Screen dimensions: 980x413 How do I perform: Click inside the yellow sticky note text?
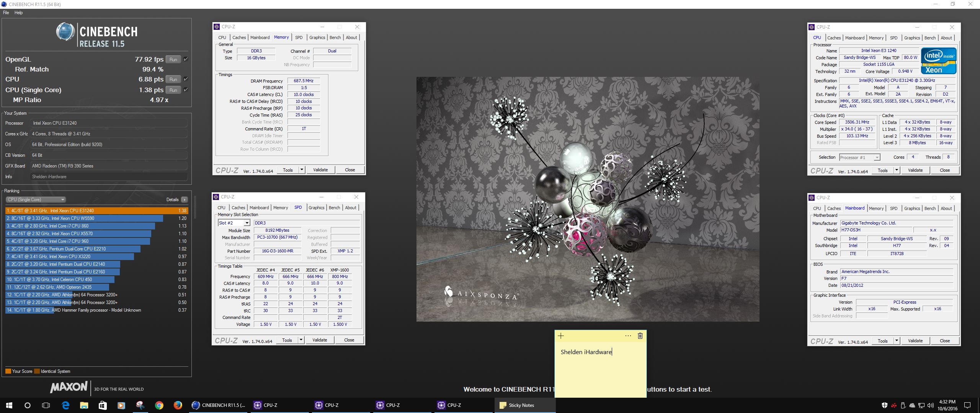click(x=586, y=352)
